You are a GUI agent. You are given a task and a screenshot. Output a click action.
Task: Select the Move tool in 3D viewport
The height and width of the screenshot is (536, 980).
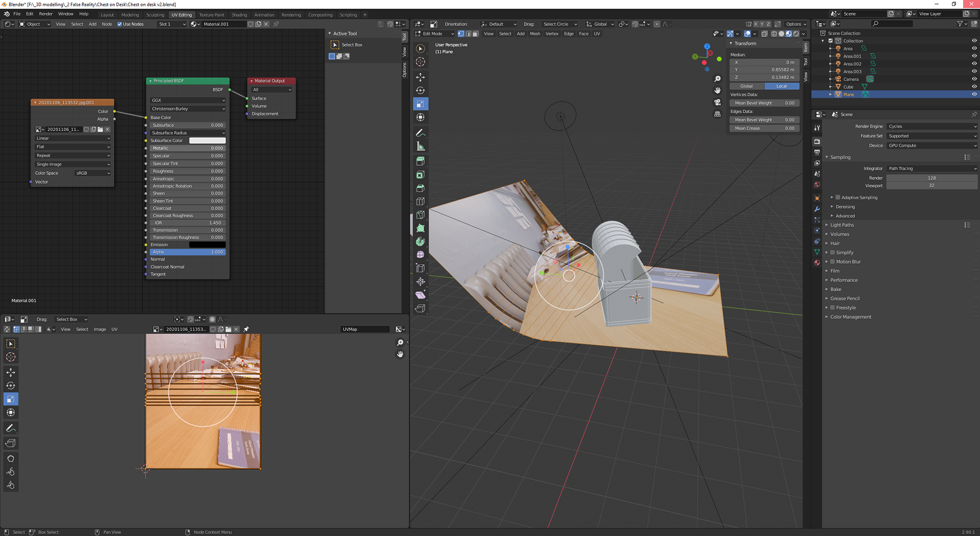[x=421, y=77]
